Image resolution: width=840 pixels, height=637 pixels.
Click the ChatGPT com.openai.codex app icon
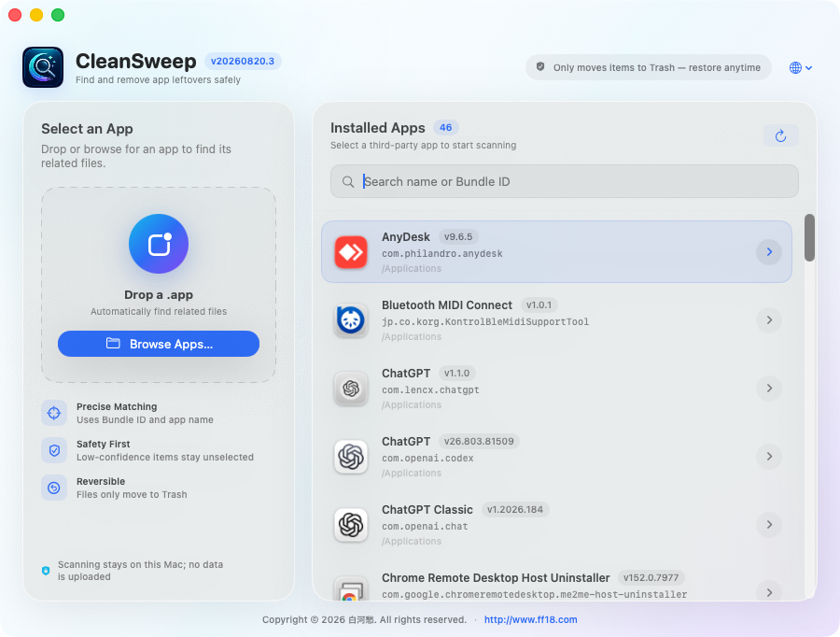click(351, 457)
